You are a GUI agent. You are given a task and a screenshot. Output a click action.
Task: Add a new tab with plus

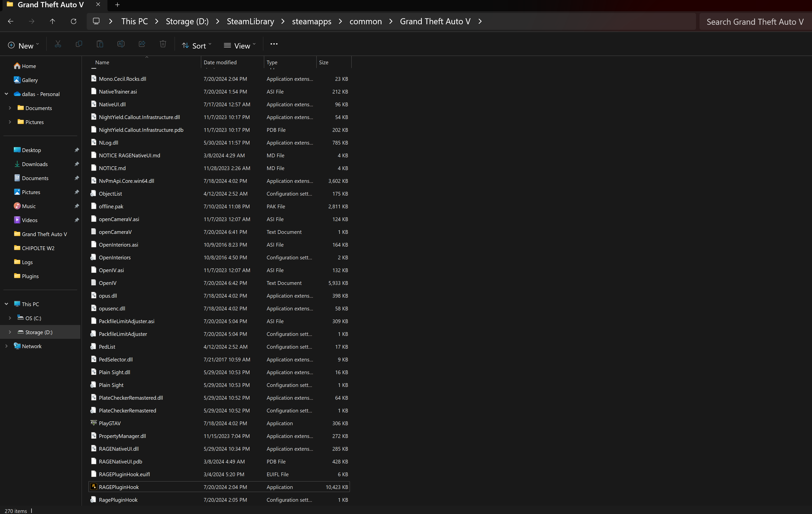click(117, 5)
